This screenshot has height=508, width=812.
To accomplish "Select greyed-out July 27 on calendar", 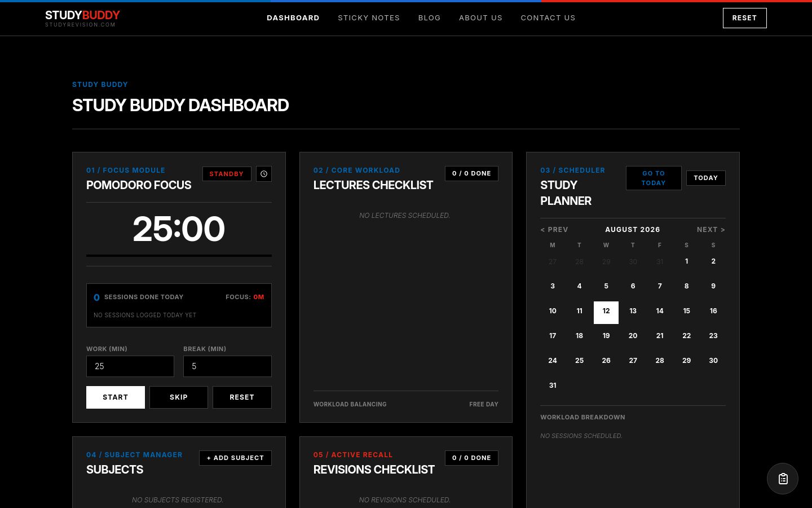I will tap(553, 262).
